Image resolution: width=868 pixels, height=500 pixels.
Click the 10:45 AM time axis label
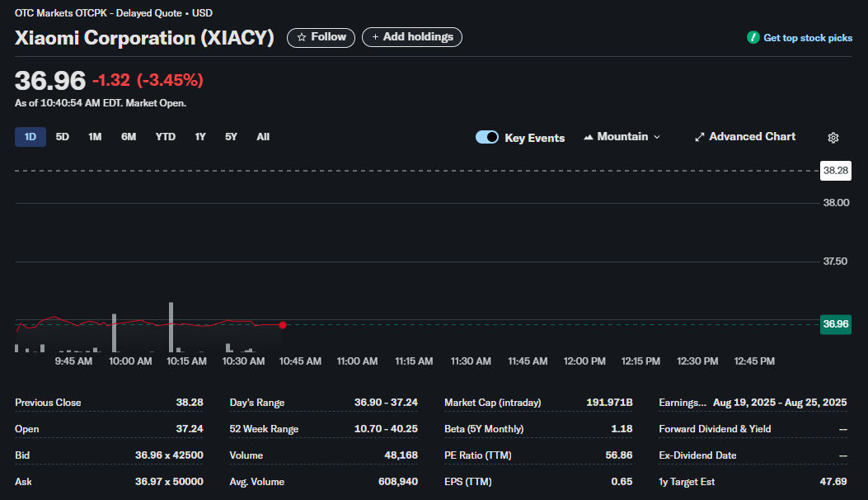pos(300,361)
